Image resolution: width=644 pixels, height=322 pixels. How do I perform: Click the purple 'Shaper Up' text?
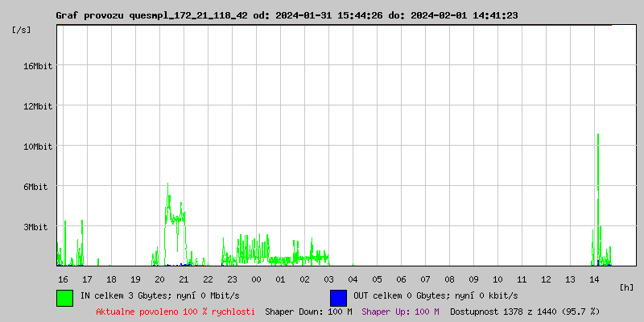(400, 311)
